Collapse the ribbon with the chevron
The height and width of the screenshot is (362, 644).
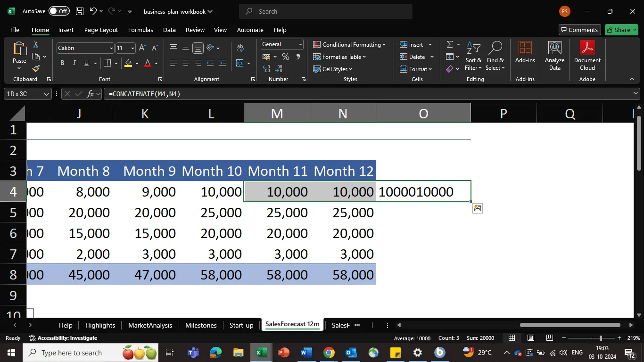[631, 79]
